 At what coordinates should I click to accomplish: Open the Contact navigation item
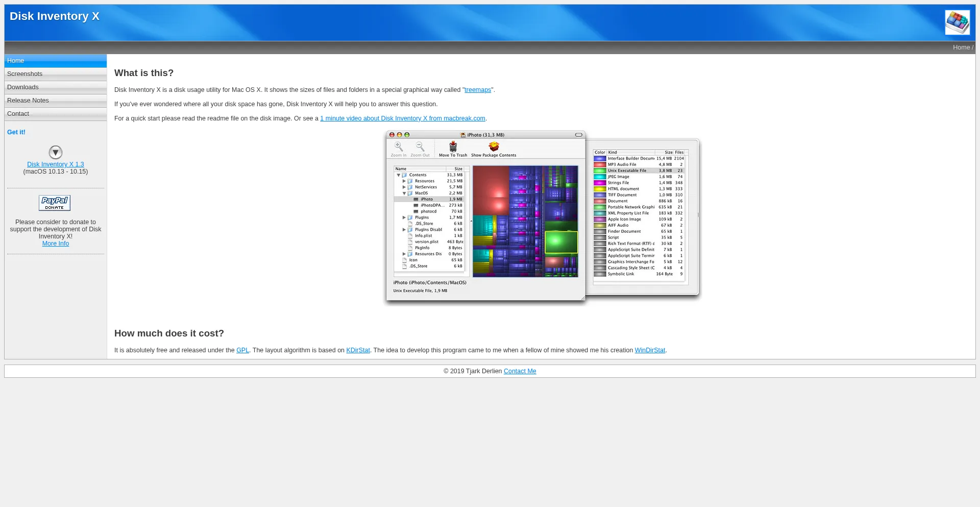point(56,114)
